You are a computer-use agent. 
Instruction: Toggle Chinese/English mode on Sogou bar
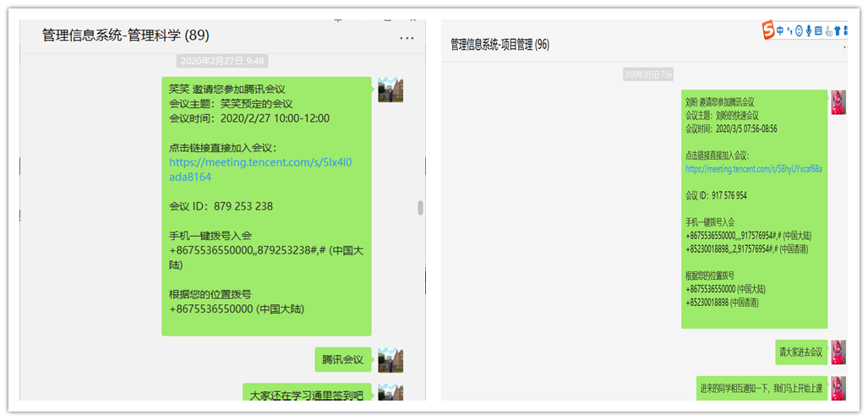point(779,30)
